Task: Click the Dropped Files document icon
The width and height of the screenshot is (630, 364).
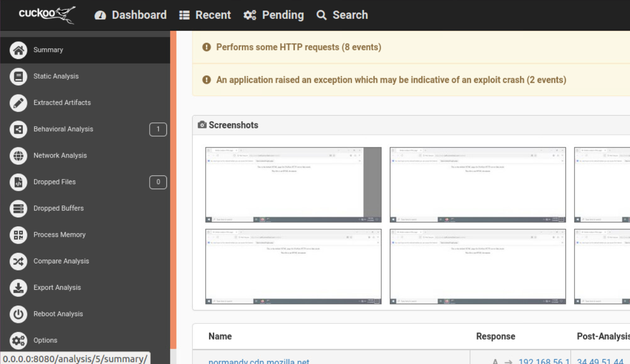Action: coord(18,182)
